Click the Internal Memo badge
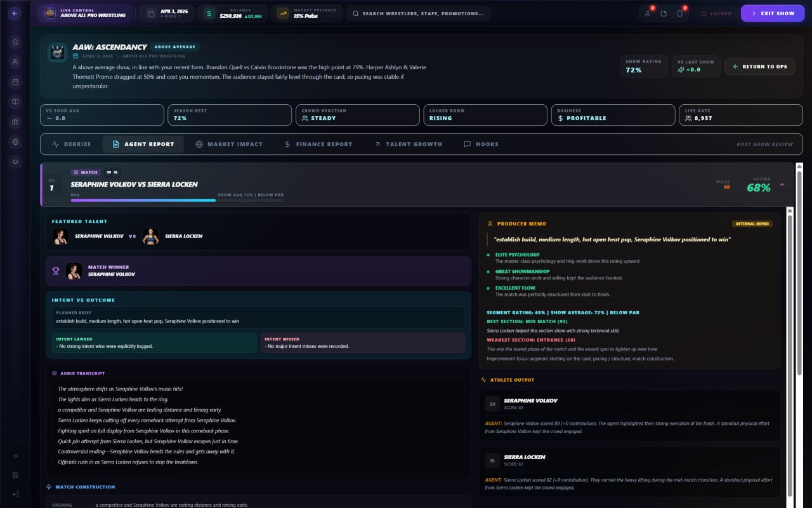This screenshot has width=812, height=508. (x=752, y=224)
